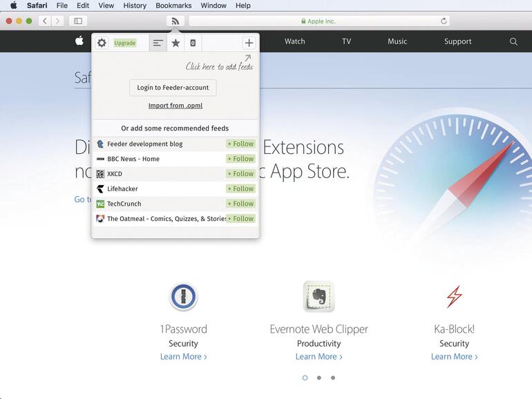Select 'The Oatmeal - Comics, Quizzes' row text
532x399 pixels.
167,219
